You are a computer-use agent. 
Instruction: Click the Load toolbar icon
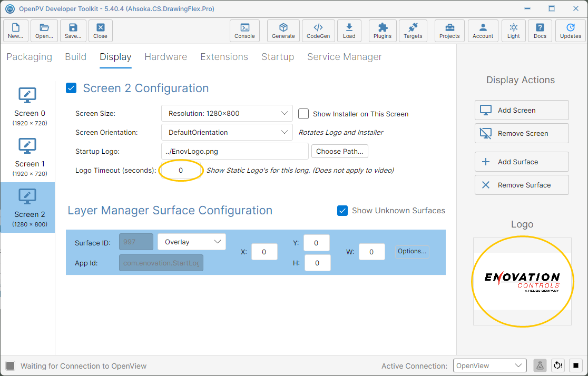349,31
